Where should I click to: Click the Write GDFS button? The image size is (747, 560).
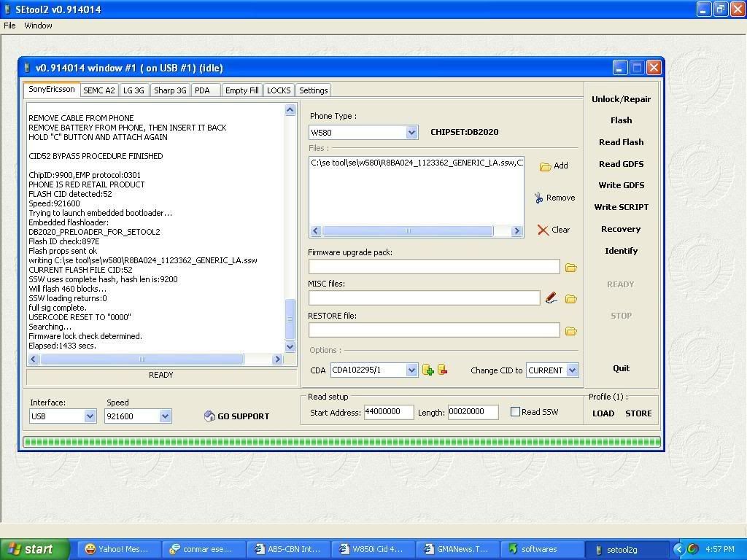622,185
